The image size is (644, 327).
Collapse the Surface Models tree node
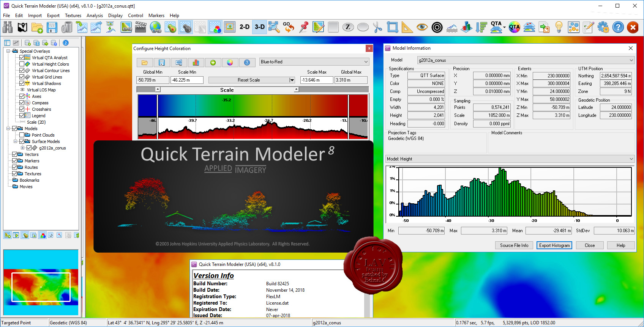15,141
